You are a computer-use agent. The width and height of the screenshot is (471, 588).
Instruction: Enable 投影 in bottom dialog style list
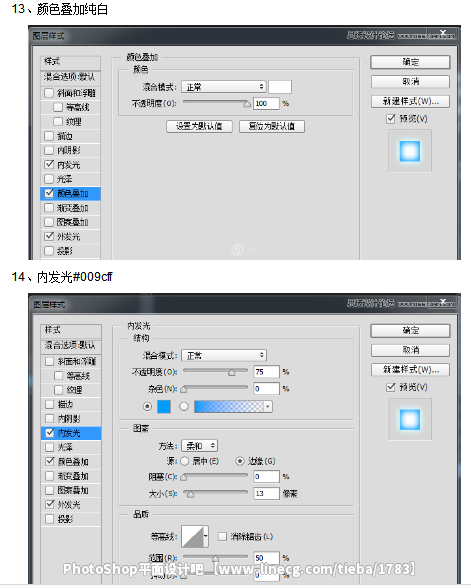50,519
